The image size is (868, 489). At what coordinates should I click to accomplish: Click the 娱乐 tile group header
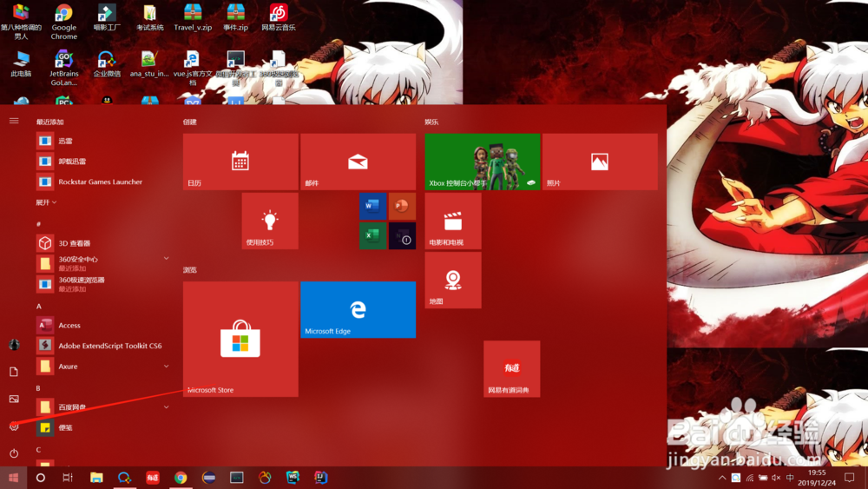coord(431,122)
